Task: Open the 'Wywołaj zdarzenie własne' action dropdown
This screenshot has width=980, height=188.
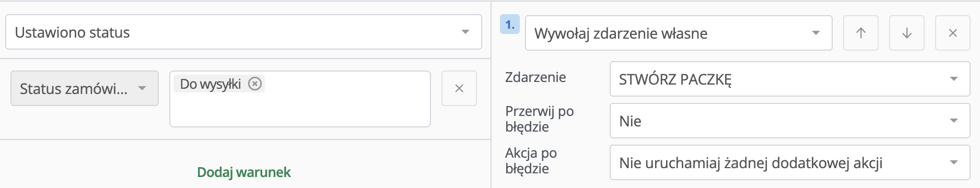Action: 679,33
